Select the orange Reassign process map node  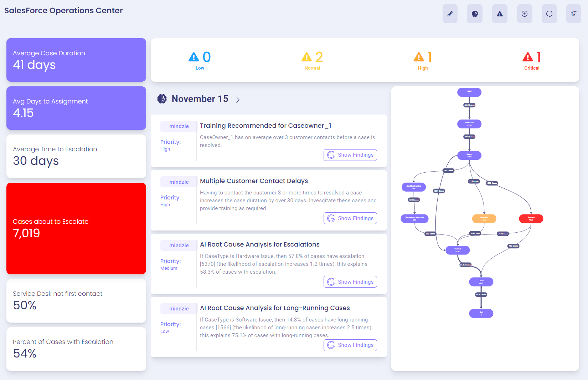pyautogui.click(x=484, y=219)
